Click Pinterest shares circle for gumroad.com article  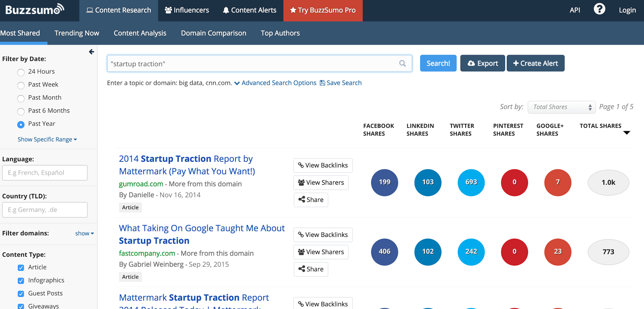click(x=514, y=182)
